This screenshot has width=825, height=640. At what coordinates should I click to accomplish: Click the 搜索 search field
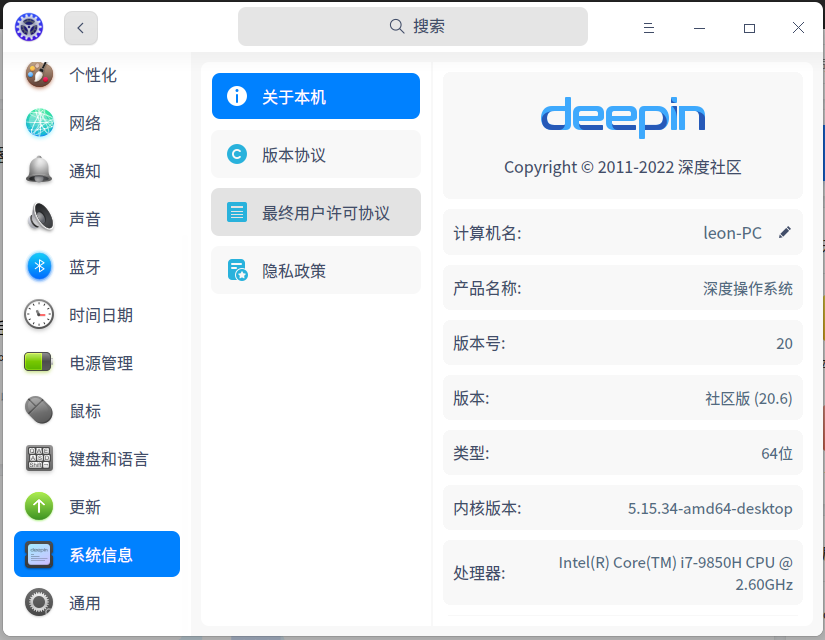pyautogui.click(x=412, y=26)
